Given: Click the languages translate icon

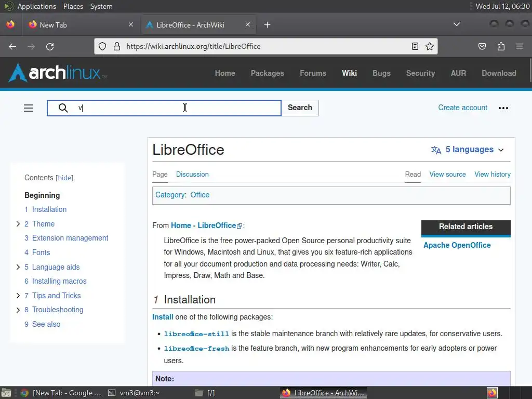Looking at the screenshot, I should 436,150.
